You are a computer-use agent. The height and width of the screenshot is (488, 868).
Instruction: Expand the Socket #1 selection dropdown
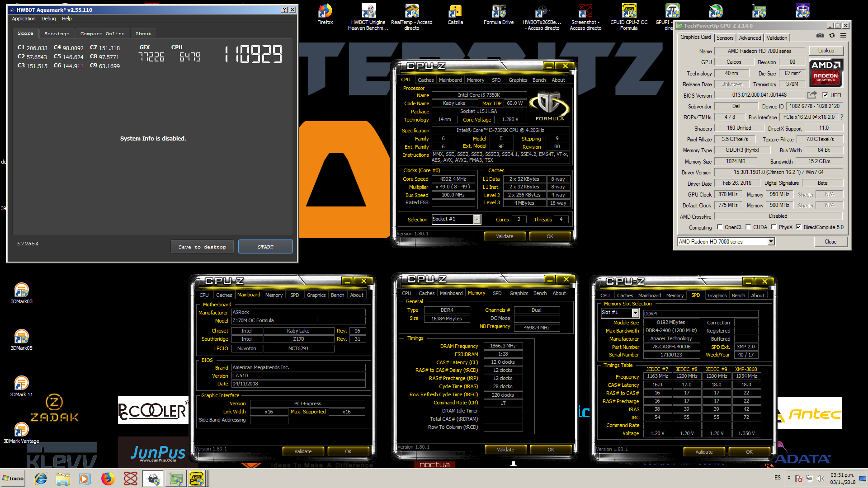click(476, 219)
